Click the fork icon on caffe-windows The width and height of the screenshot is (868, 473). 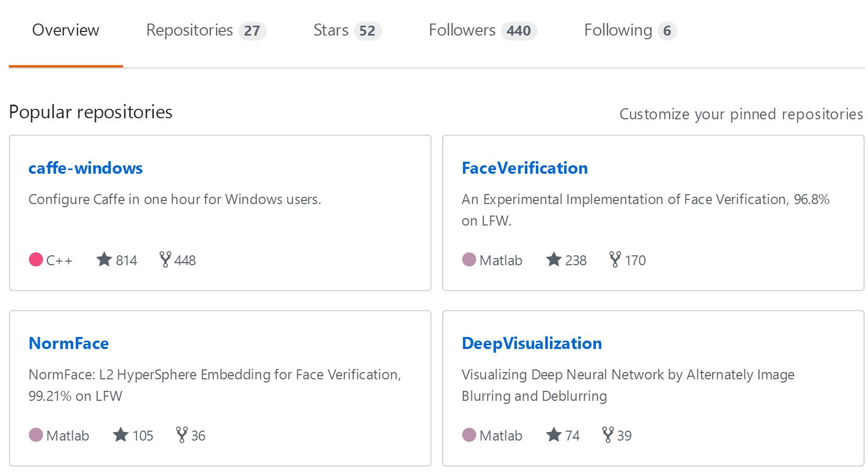(165, 259)
